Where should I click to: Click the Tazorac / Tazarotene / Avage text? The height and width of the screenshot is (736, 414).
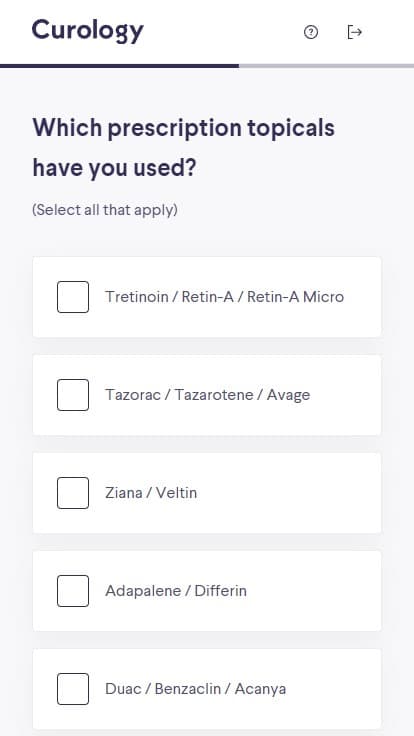point(207,395)
